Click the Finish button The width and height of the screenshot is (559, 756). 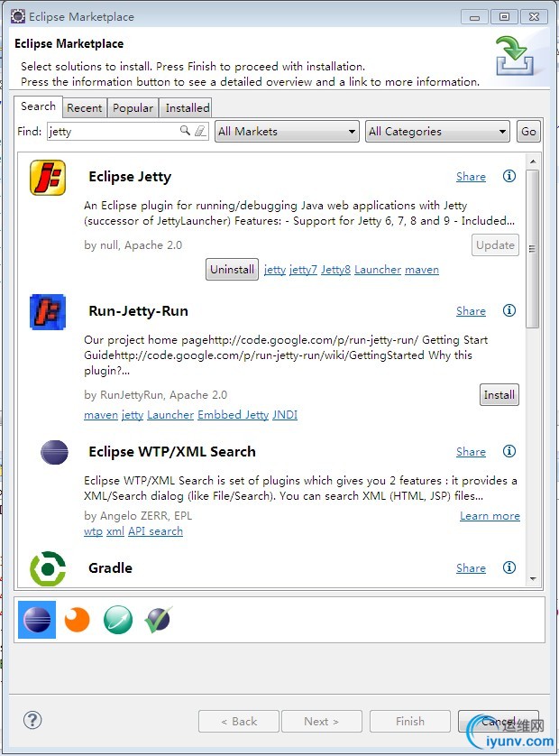(410, 722)
